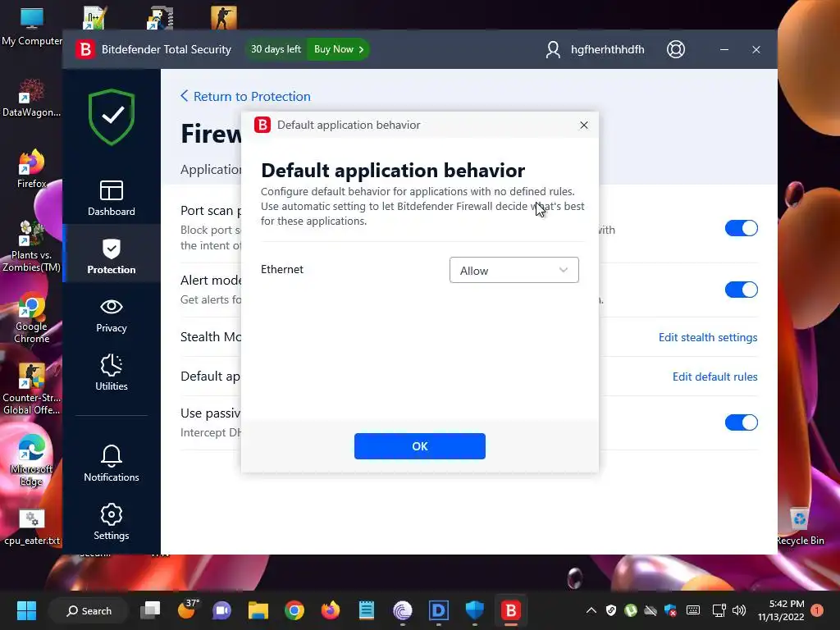Toggle the Use passive mode switch
The width and height of the screenshot is (840, 630).
[741, 422]
